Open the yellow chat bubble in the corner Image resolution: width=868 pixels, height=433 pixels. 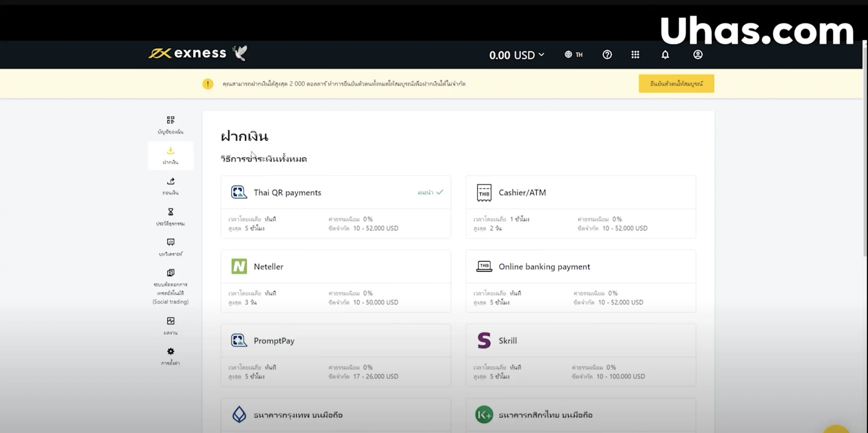pyautogui.click(x=836, y=429)
